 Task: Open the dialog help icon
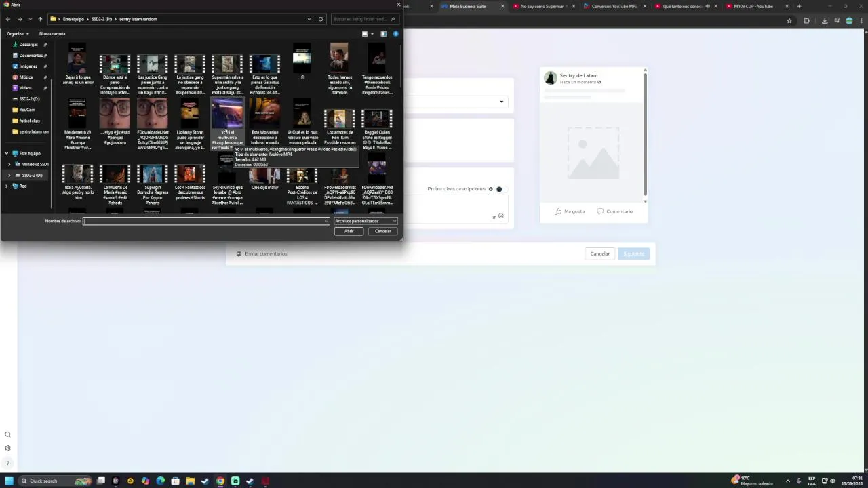(396, 33)
